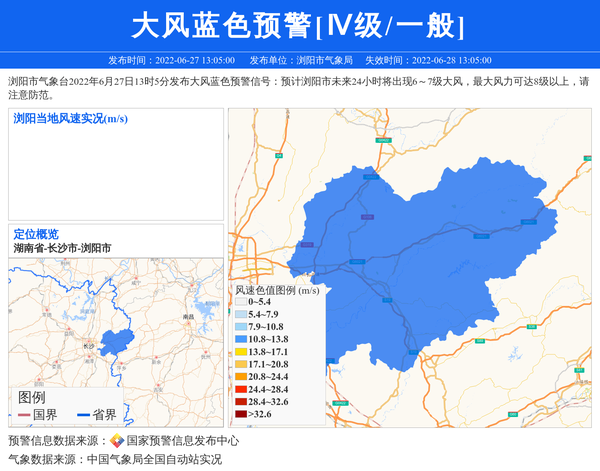Select the 10.8~13.8 blue legend swatch

click(x=240, y=339)
